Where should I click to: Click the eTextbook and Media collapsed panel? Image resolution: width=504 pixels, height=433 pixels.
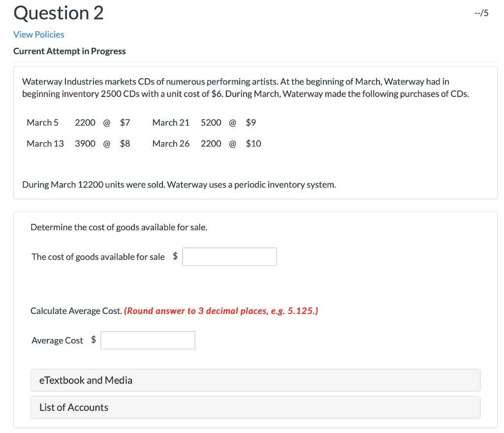[255, 380]
